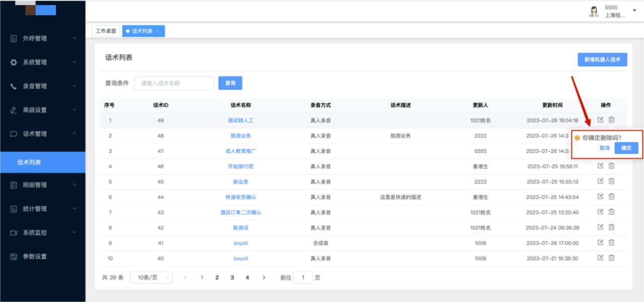
Task: Open the 快递收货确认 script link
Action: (240, 197)
